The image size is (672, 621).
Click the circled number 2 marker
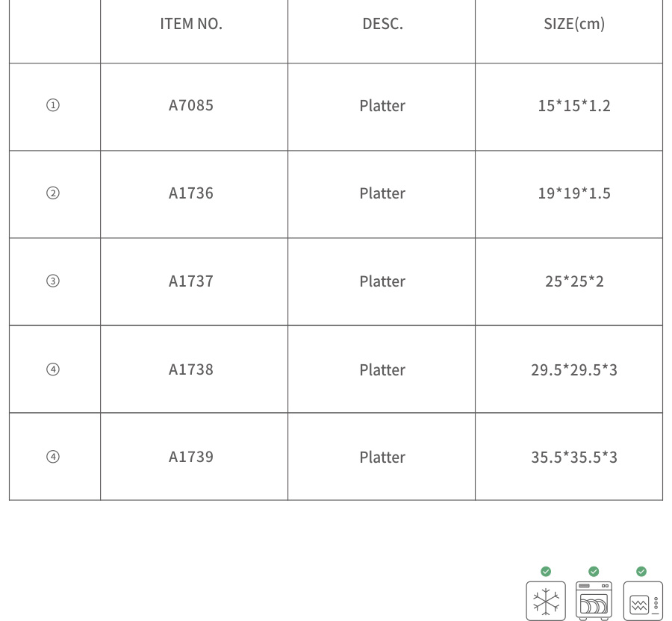(53, 193)
